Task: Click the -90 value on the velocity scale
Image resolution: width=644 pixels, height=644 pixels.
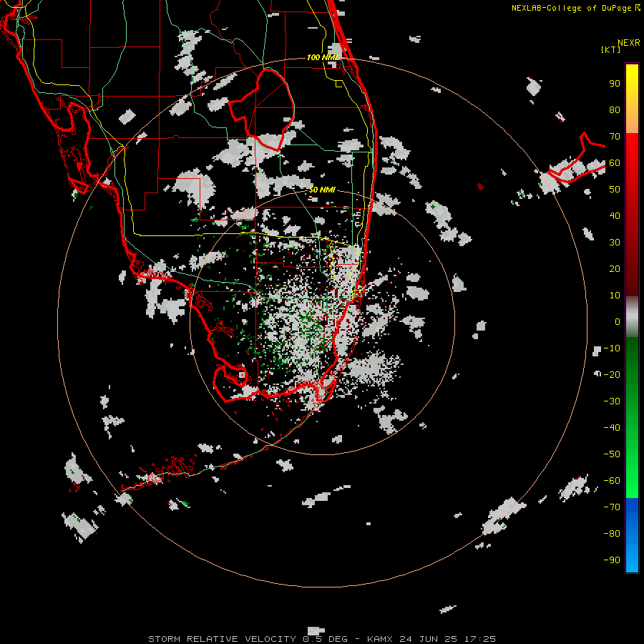Action: [x=612, y=560]
